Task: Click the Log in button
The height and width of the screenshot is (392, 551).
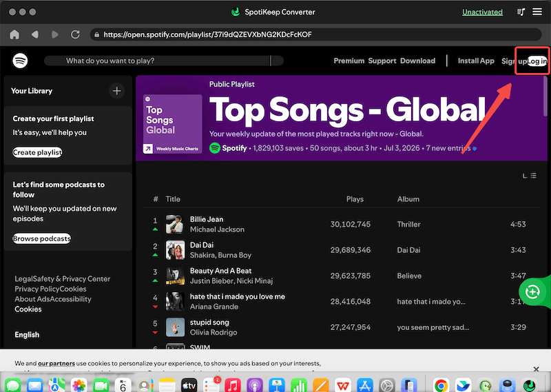Action: click(x=537, y=61)
